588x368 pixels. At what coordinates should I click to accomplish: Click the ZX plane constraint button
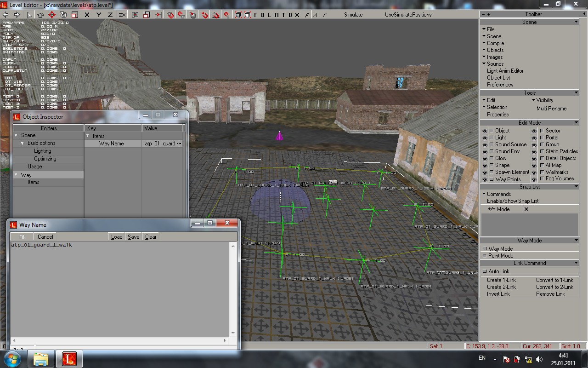coord(122,15)
